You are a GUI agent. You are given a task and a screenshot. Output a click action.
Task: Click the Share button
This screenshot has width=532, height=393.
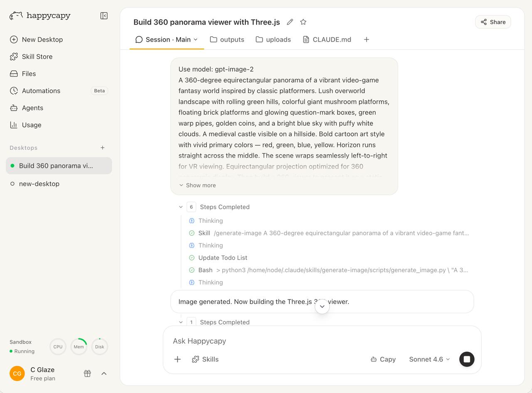(493, 22)
